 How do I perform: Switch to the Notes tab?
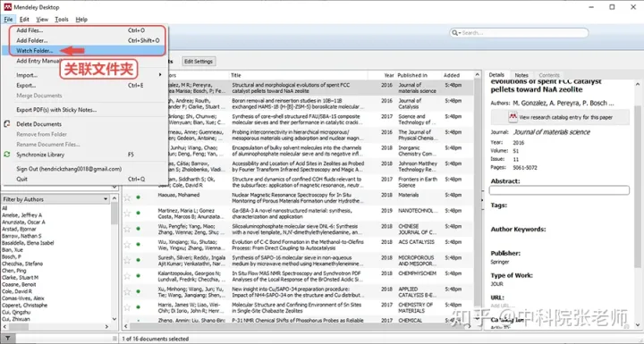click(x=521, y=75)
